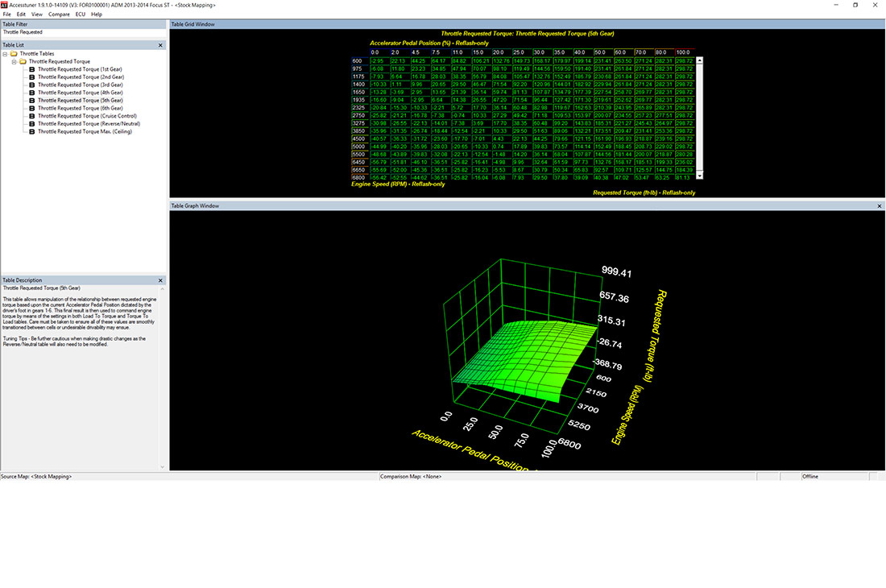Viewport: 886px width, 588px height.
Task: Open the Help menu
Action: click(x=97, y=14)
